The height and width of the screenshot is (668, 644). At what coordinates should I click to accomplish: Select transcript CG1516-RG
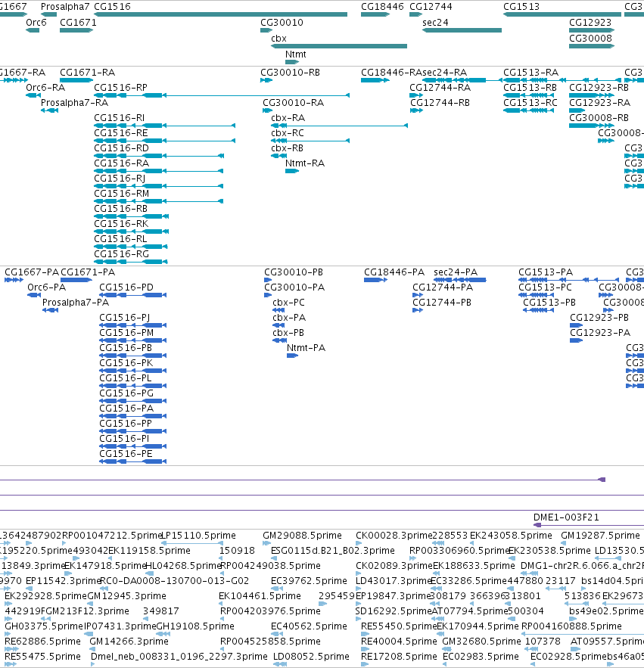click(x=131, y=262)
